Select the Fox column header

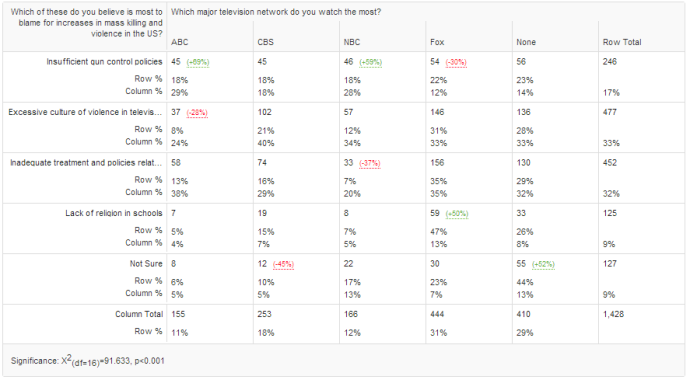pyautogui.click(x=437, y=42)
